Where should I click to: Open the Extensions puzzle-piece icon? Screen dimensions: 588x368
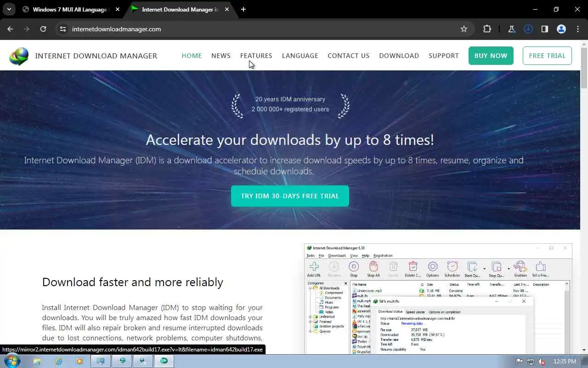487,29
